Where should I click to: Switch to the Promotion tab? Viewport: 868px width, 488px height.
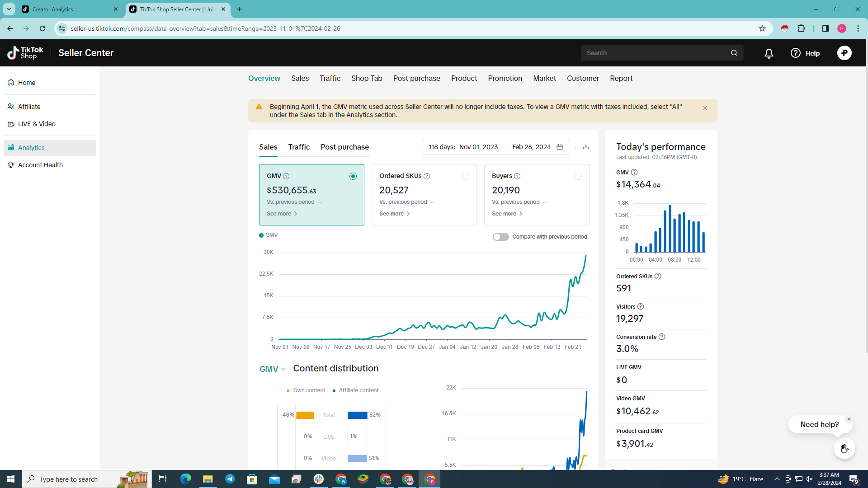point(505,78)
